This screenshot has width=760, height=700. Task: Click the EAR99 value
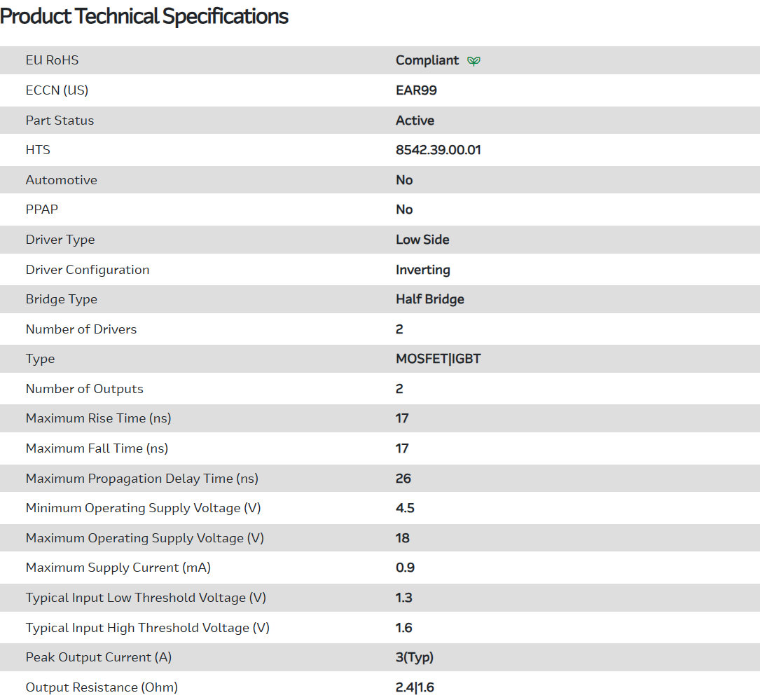(x=416, y=90)
